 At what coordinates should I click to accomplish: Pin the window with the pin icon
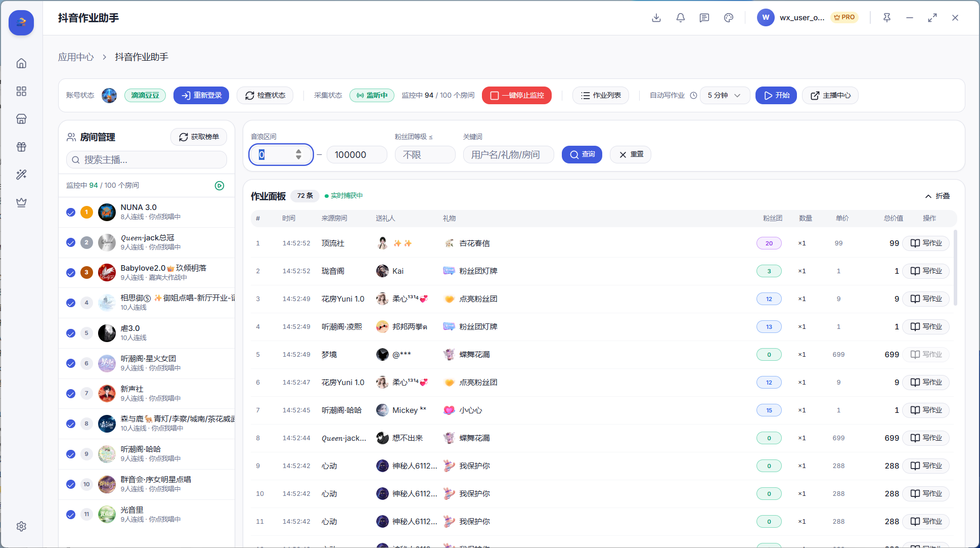click(886, 18)
